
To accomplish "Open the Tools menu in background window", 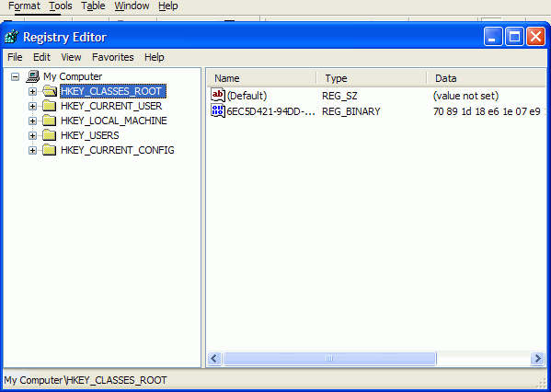I will coord(61,6).
